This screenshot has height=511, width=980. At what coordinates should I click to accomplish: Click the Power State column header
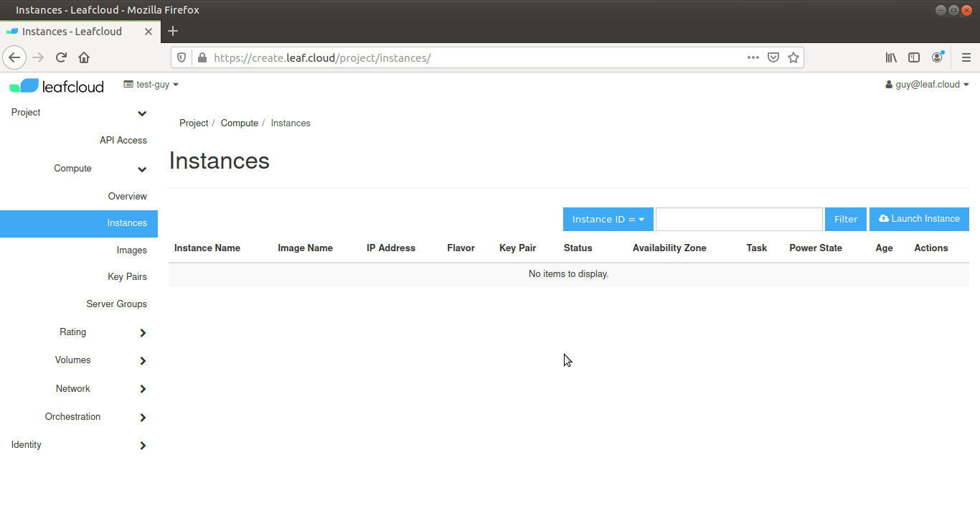click(x=816, y=248)
